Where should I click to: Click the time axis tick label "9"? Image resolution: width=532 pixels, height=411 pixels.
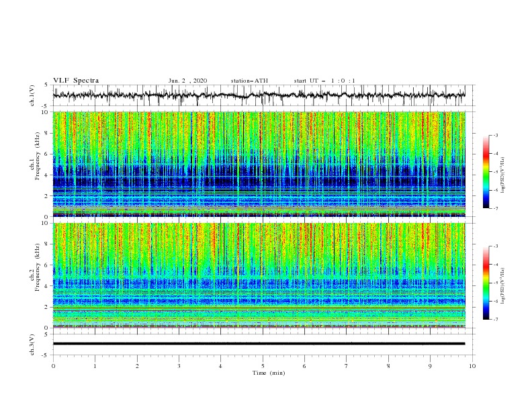430,366
